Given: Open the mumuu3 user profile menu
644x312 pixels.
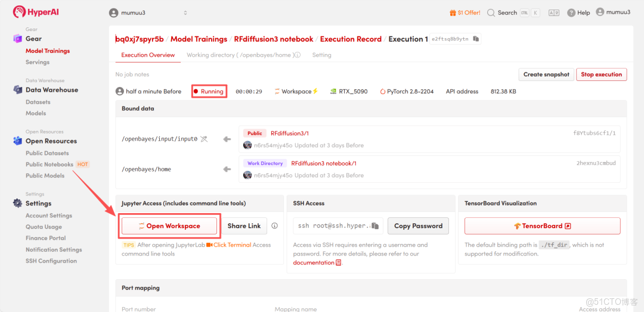Looking at the screenshot, I should click(613, 13).
